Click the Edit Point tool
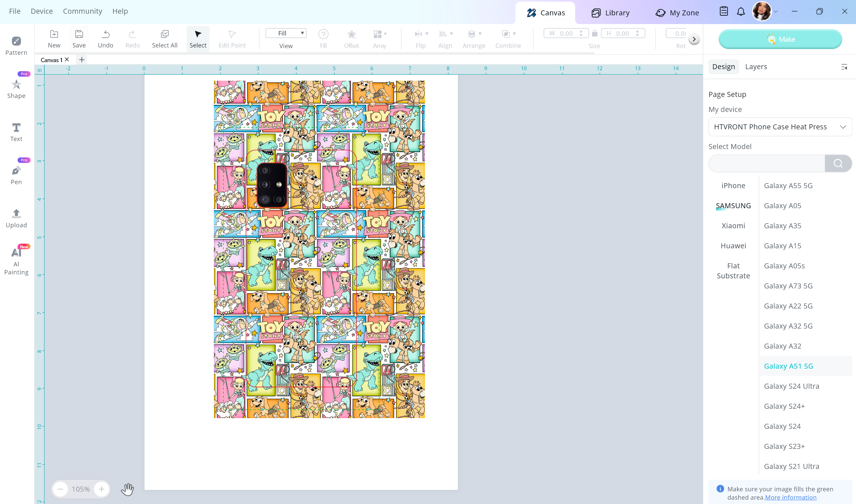This screenshot has height=504, width=856. pyautogui.click(x=232, y=39)
